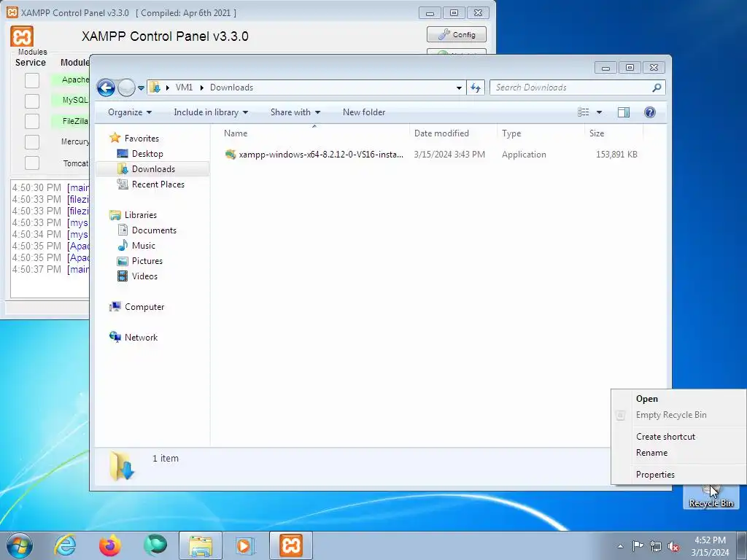Click the Windows Explorer taskbar icon

coord(200,545)
